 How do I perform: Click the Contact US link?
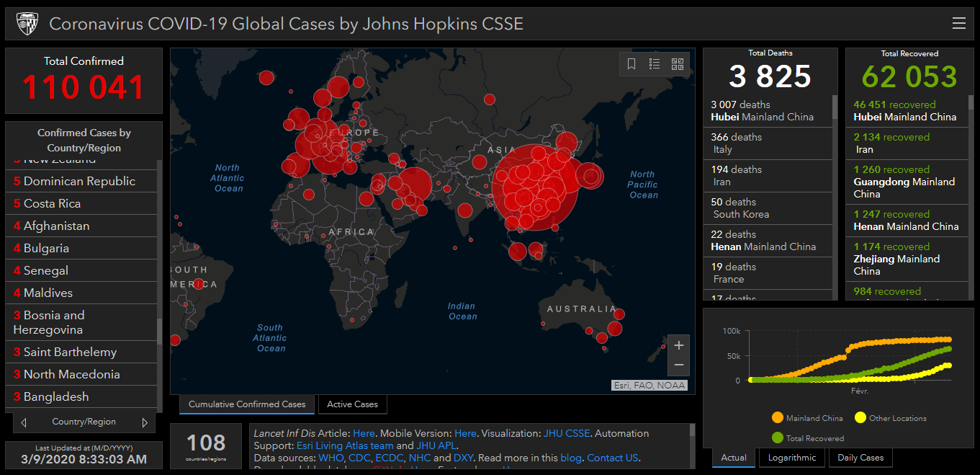point(612,458)
